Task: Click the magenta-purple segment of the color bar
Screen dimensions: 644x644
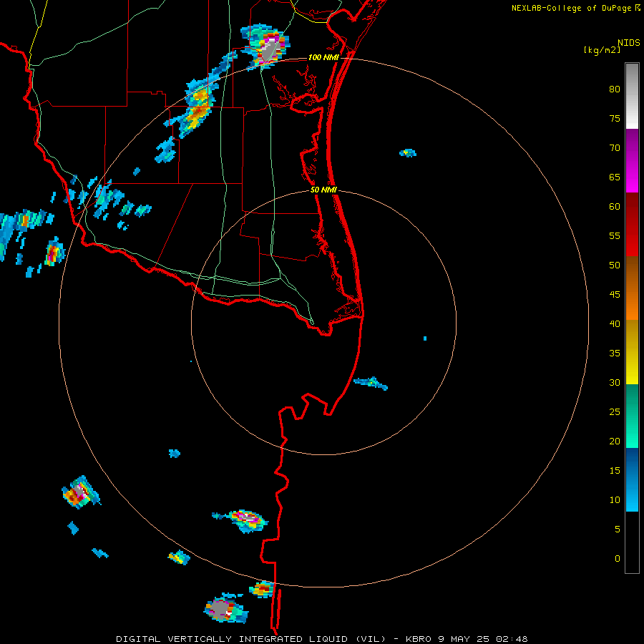Action: click(632, 160)
